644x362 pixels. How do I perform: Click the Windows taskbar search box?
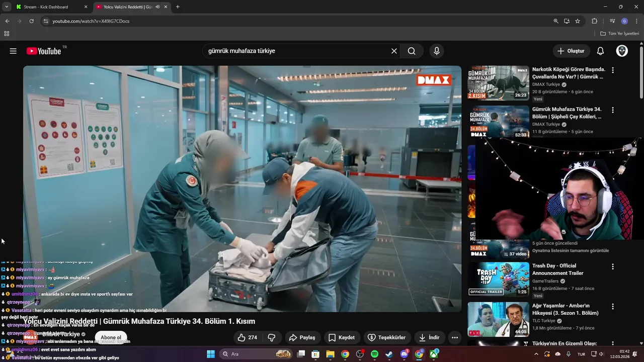point(257,354)
